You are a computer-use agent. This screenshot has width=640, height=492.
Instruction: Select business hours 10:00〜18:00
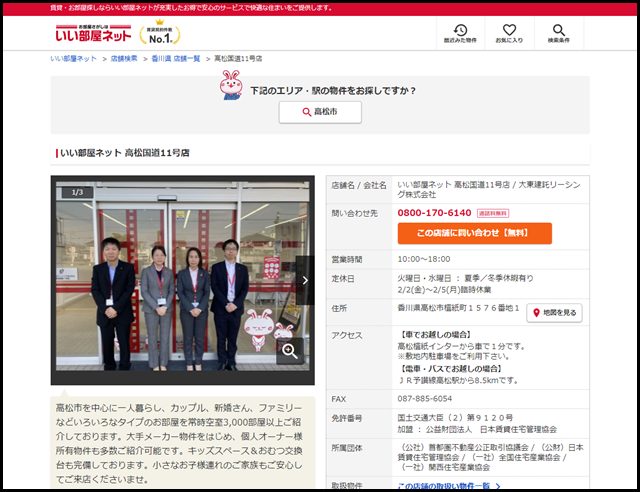point(424,259)
